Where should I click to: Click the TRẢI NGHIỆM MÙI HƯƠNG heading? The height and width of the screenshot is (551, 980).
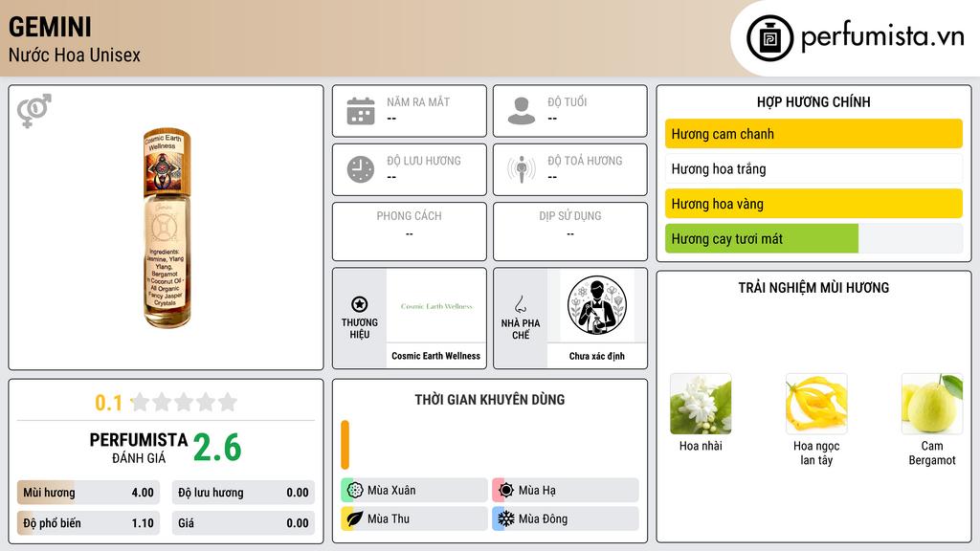(x=813, y=287)
